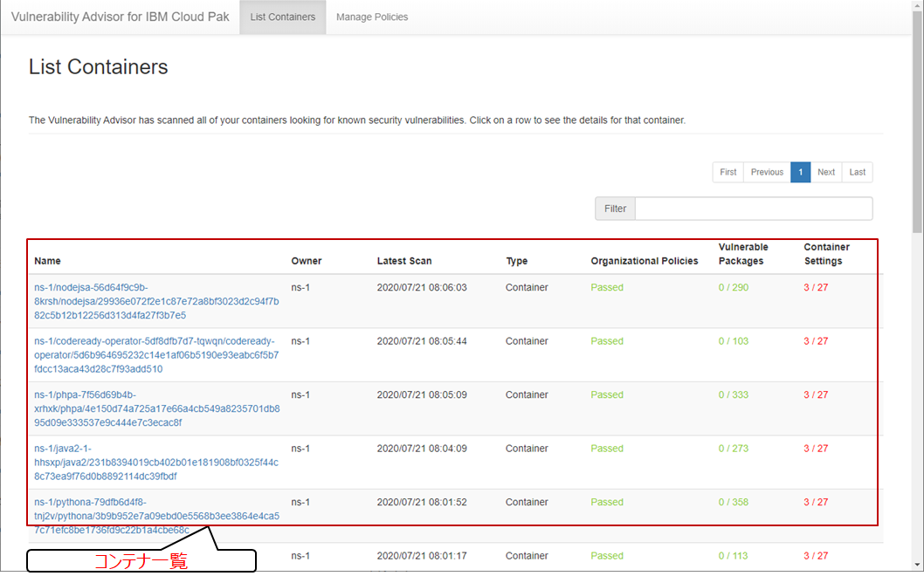Click the Organizational Policies column header
Screen dimensions: 924x583
tap(644, 261)
